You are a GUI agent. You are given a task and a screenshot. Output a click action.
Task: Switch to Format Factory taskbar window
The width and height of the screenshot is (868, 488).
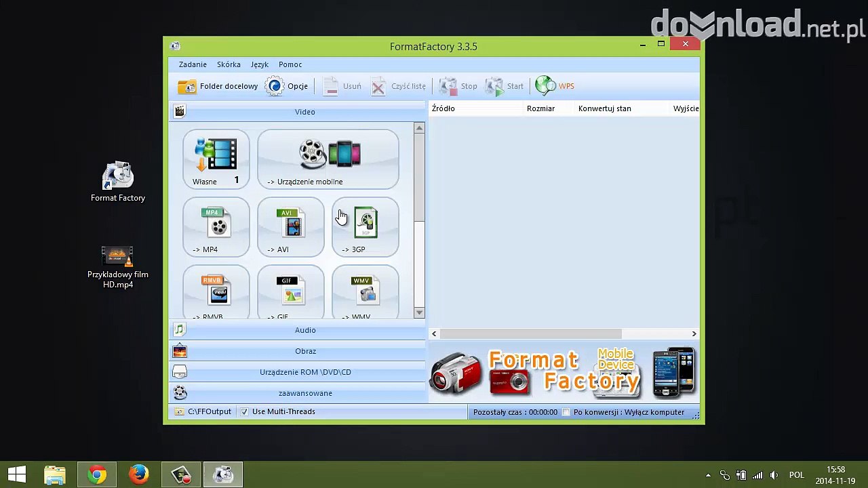[x=223, y=474]
